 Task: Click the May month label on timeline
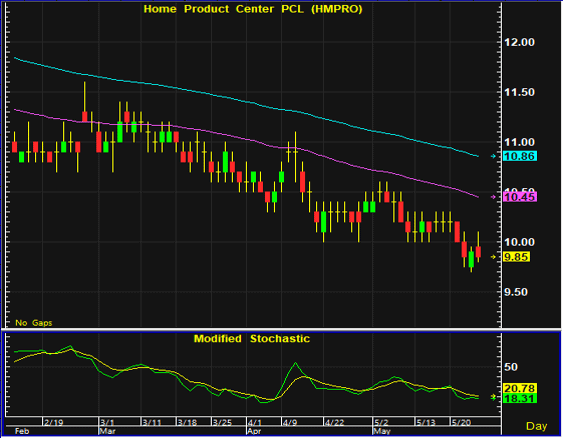click(x=382, y=431)
